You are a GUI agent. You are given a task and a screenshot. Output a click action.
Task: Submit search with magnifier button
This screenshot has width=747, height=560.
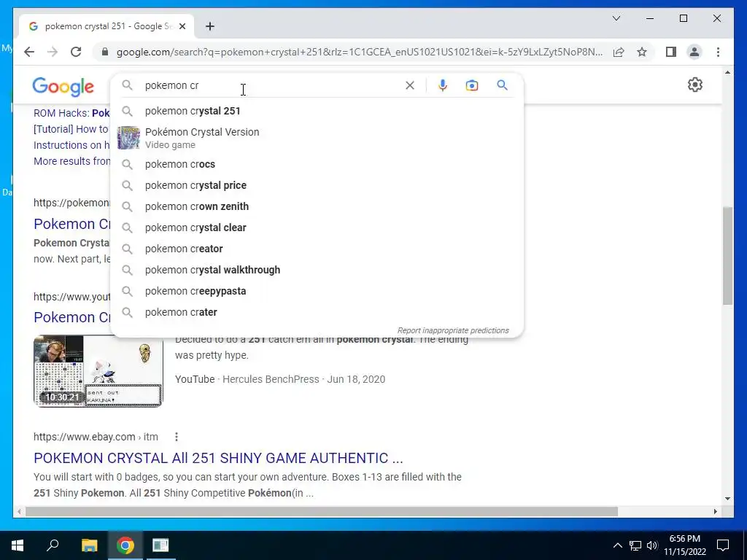(502, 85)
